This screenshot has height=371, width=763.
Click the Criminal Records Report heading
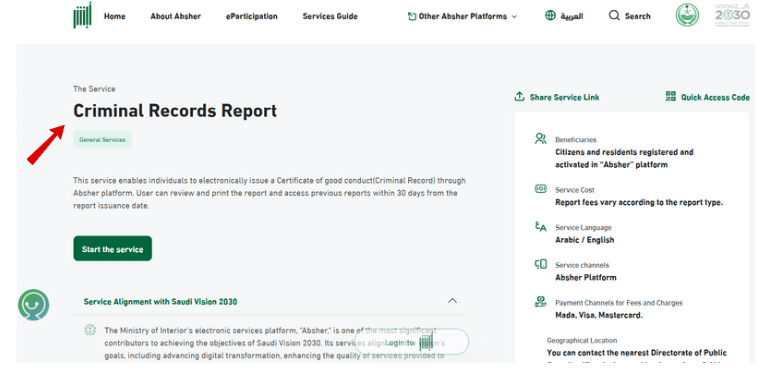175,111
